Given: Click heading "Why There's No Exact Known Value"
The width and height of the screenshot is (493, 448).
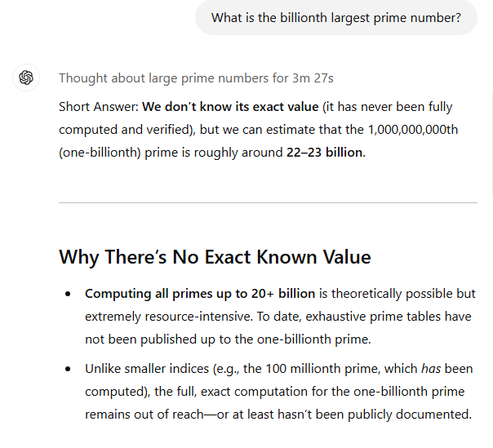Looking at the screenshot, I should (x=215, y=257).
